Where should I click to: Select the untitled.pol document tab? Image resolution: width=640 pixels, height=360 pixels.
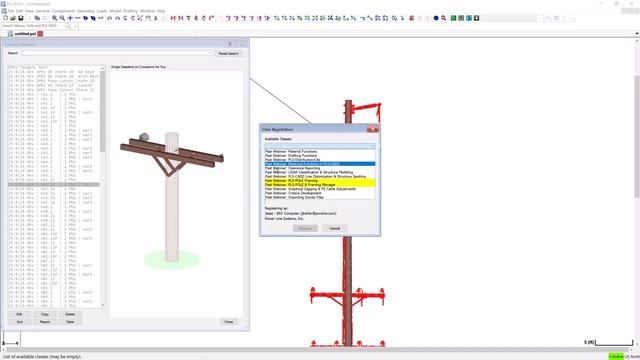[x=24, y=34]
